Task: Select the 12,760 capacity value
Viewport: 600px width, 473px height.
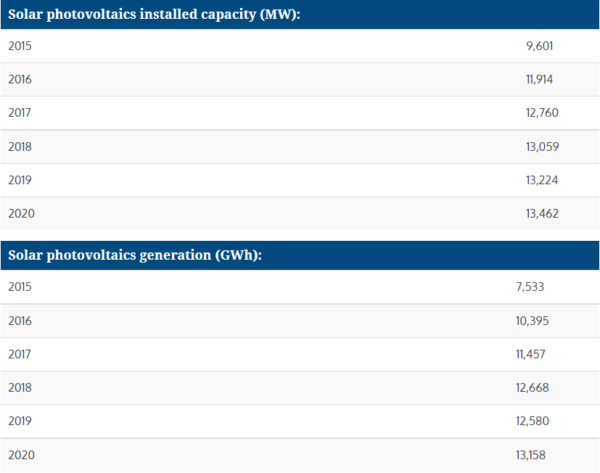Action: [x=542, y=113]
